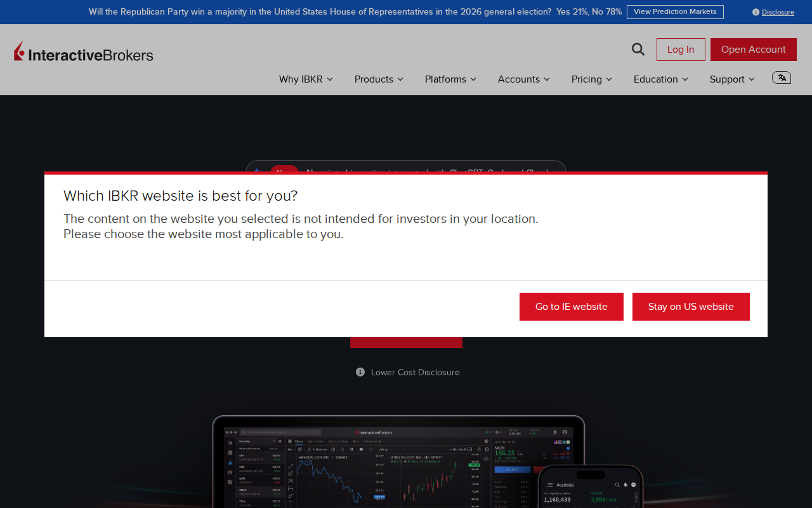The height and width of the screenshot is (508, 812).
Task: Open the Platforms menu
Action: [450, 79]
